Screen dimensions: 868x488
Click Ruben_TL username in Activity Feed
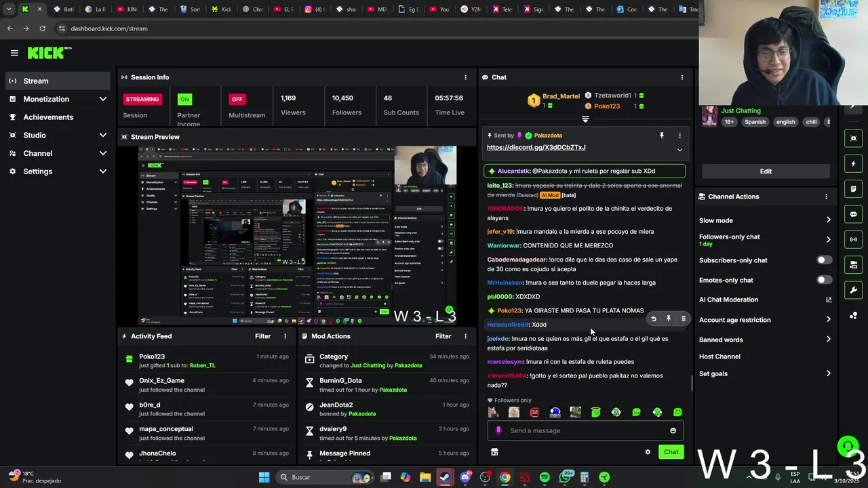202,365
